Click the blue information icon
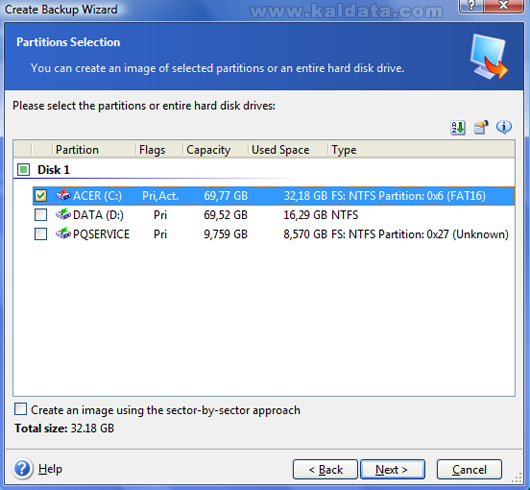 (504, 127)
